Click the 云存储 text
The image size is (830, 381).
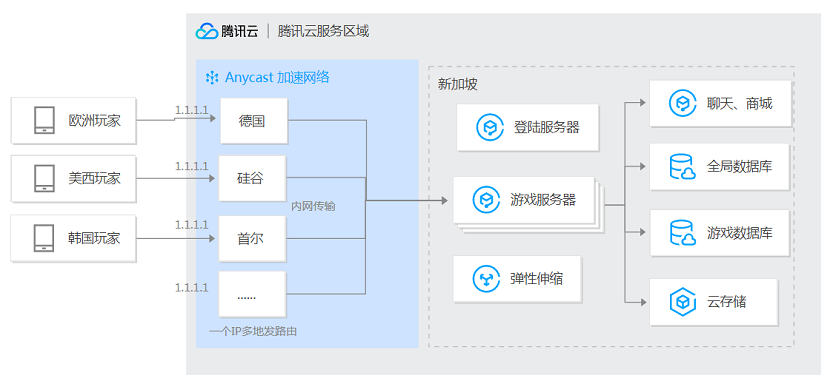tap(726, 302)
